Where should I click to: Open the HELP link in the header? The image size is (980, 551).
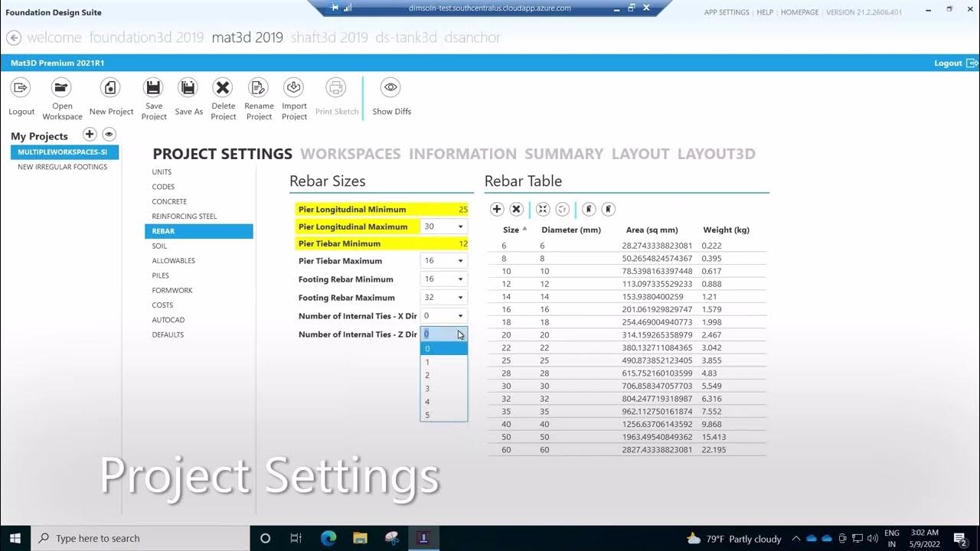765,12
